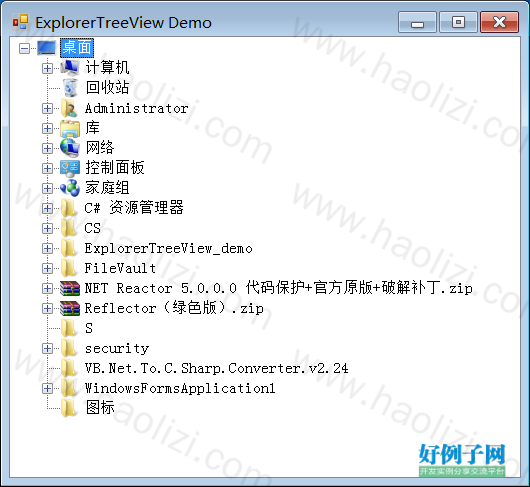Select the VB.Net.To.C.Sharp.Converter.v2.24 item
Screen dimensions: 530x487
pos(216,368)
